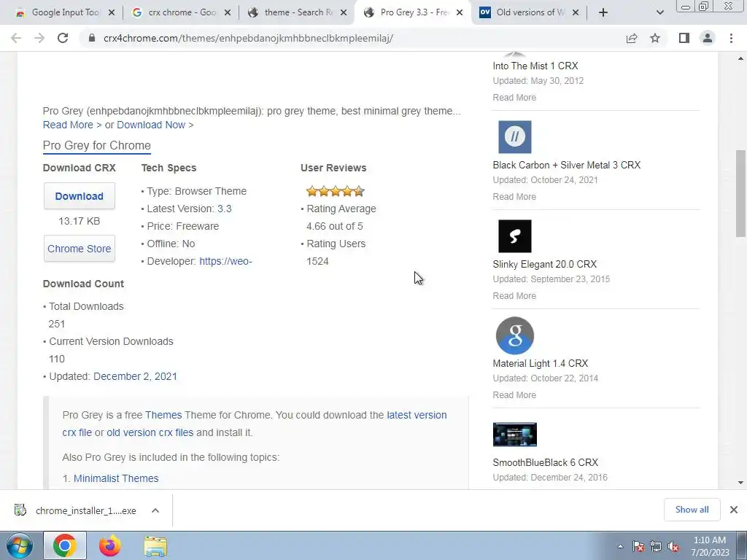
Task: Close the Google Input Tools tab
Action: 112,12
